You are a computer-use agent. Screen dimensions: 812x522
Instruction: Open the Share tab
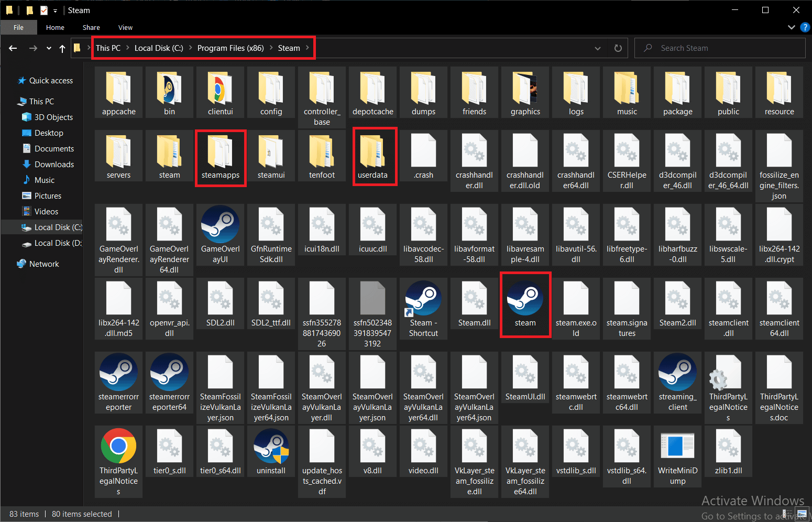click(91, 27)
